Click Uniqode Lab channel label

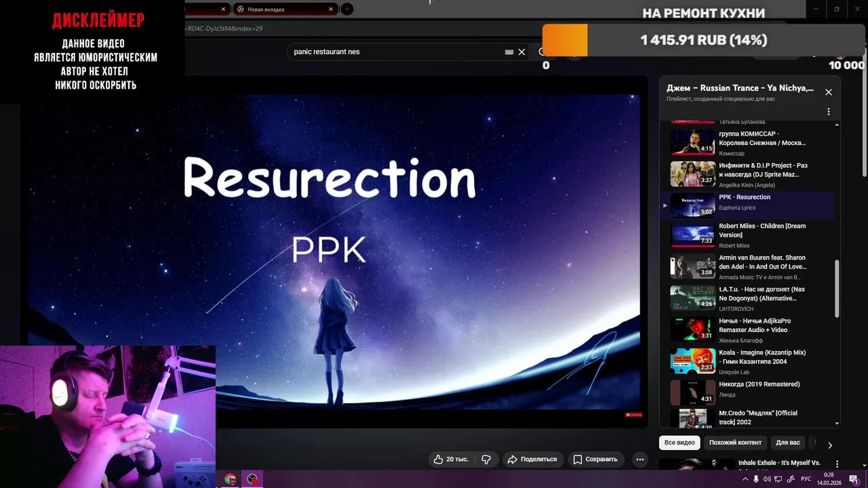click(x=734, y=372)
